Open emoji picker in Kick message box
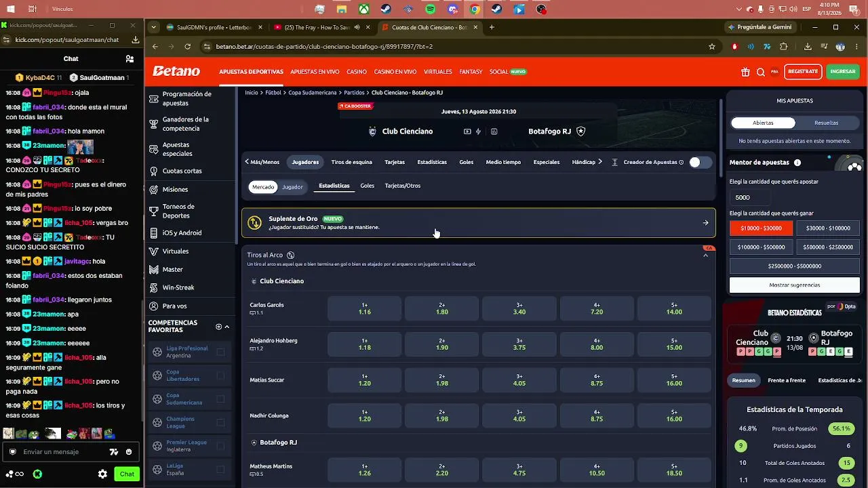The height and width of the screenshot is (488, 868). [129, 452]
